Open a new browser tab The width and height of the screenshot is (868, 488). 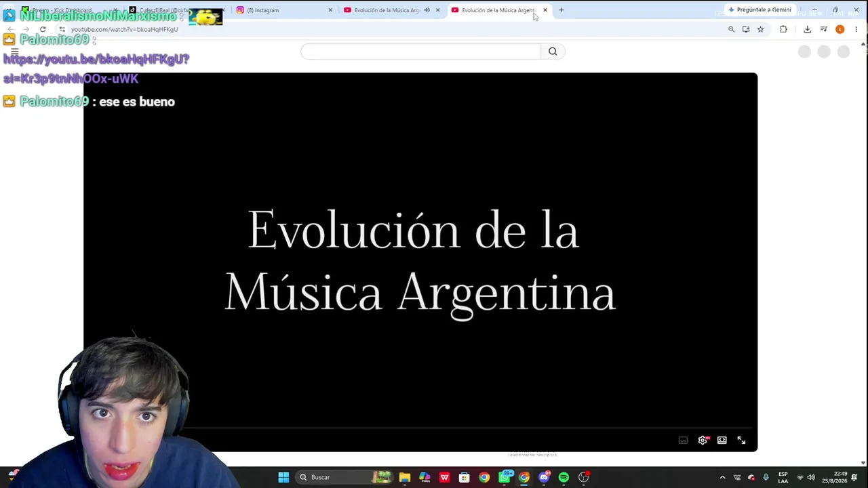pyautogui.click(x=561, y=10)
